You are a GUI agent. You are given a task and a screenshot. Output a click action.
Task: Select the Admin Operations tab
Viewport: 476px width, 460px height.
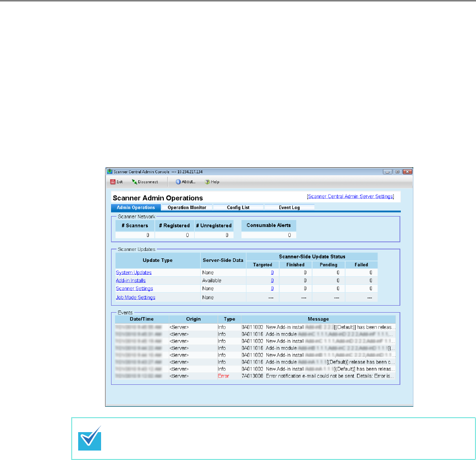pyautogui.click(x=135, y=207)
